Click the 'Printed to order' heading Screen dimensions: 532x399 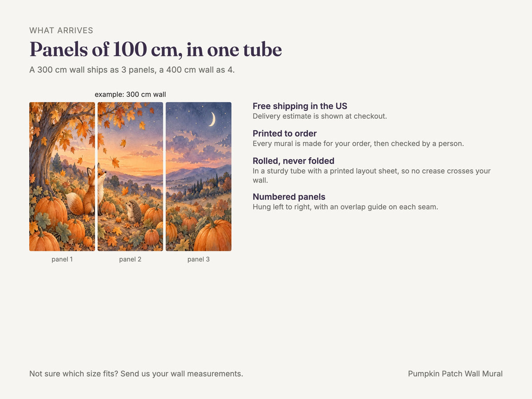pyautogui.click(x=285, y=133)
